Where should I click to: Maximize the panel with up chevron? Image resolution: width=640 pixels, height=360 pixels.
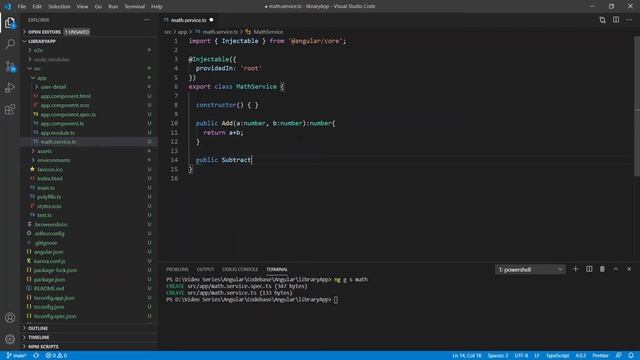(616, 269)
